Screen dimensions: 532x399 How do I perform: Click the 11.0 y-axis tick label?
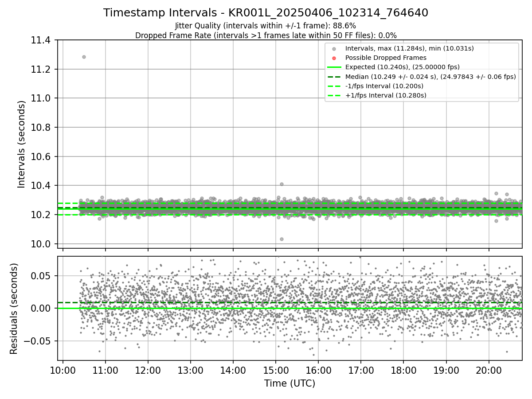(41, 98)
